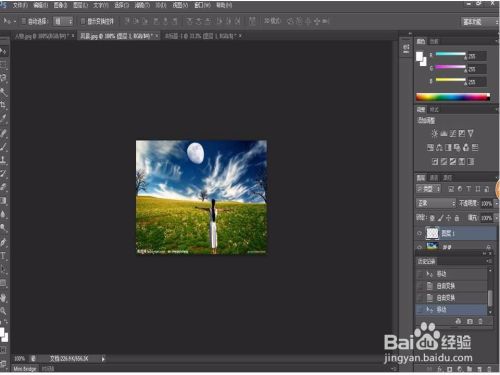Select the Rectangular Marquee tool
The width and height of the screenshot is (500, 375).
coord(3,65)
